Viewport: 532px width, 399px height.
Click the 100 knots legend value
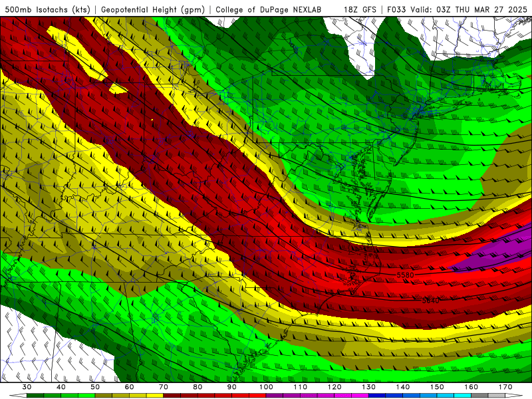click(266, 387)
